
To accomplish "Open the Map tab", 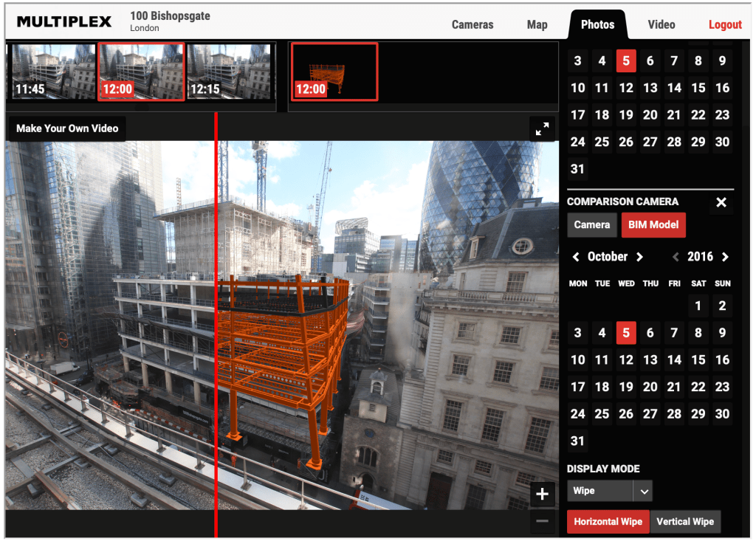I will 537,24.
